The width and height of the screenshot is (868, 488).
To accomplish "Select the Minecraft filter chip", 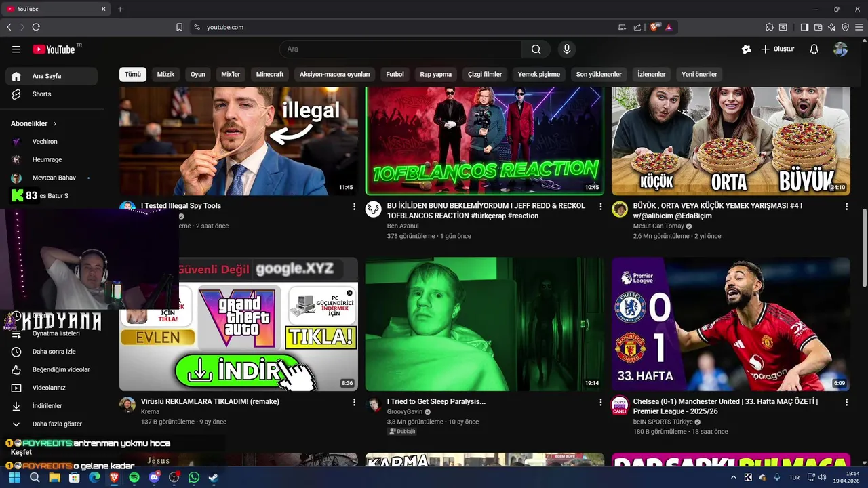I will coord(270,74).
